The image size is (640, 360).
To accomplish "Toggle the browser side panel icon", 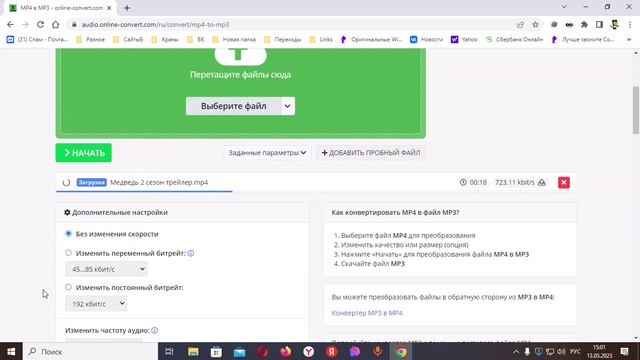I will click(x=599, y=24).
